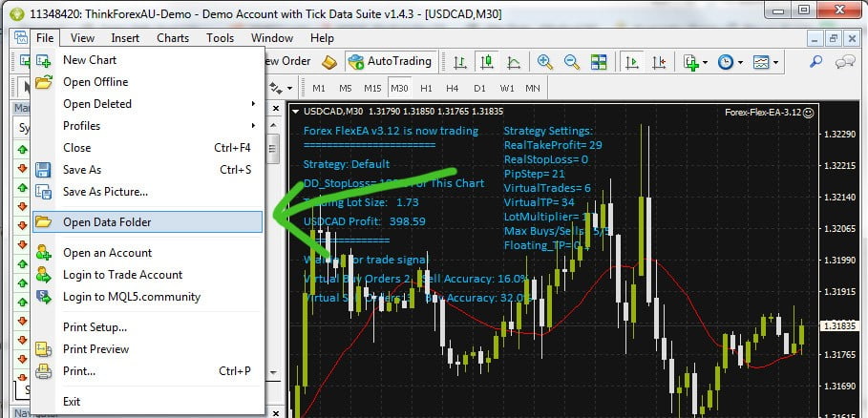The width and height of the screenshot is (868, 418).
Task: Click the Print Preview icon
Action: [x=43, y=349]
